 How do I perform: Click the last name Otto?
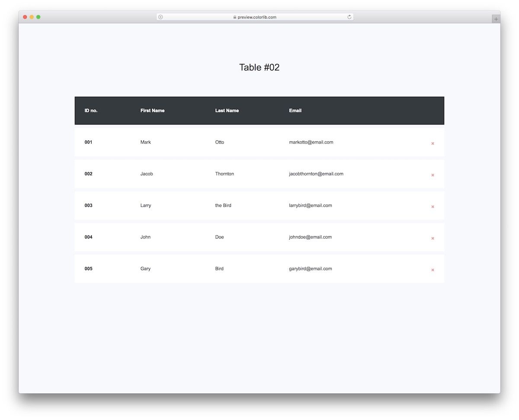tap(220, 142)
